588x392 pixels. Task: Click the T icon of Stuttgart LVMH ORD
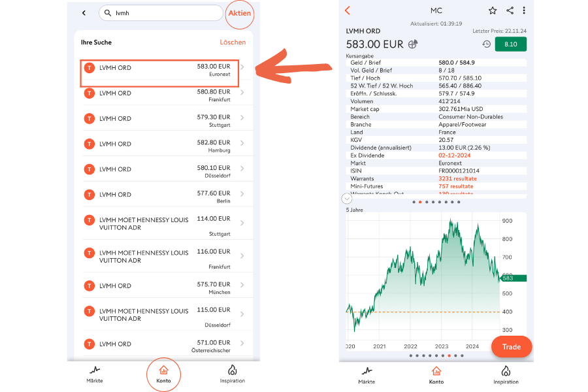[90, 118]
